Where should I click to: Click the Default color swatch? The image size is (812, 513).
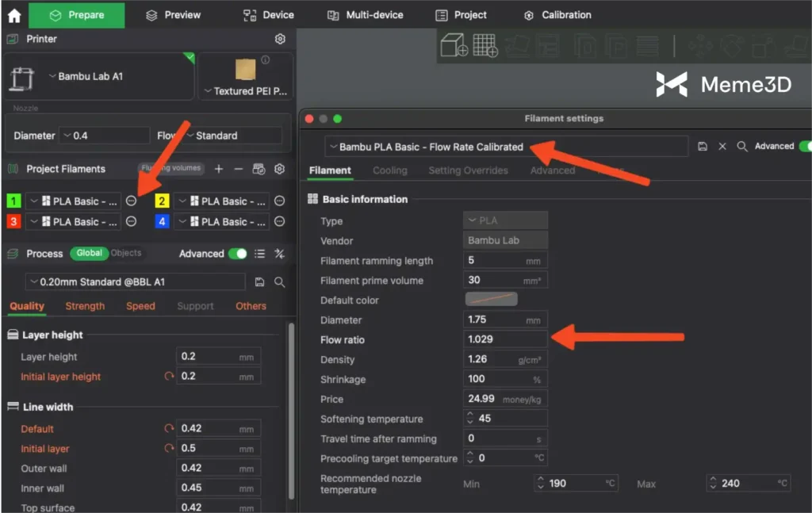point(491,300)
